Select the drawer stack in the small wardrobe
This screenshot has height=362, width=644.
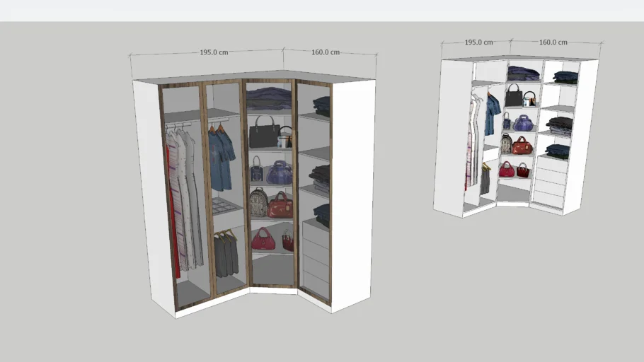click(x=550, y=182)
